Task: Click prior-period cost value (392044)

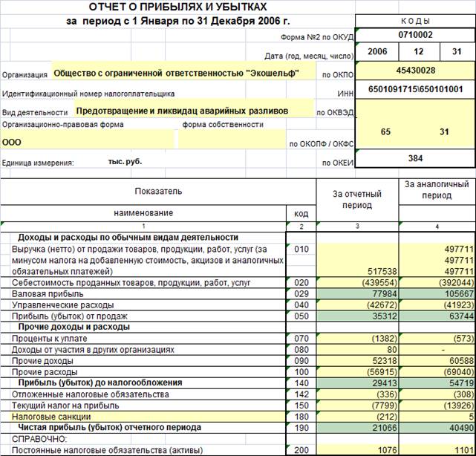Action: [x=437, y=283]
